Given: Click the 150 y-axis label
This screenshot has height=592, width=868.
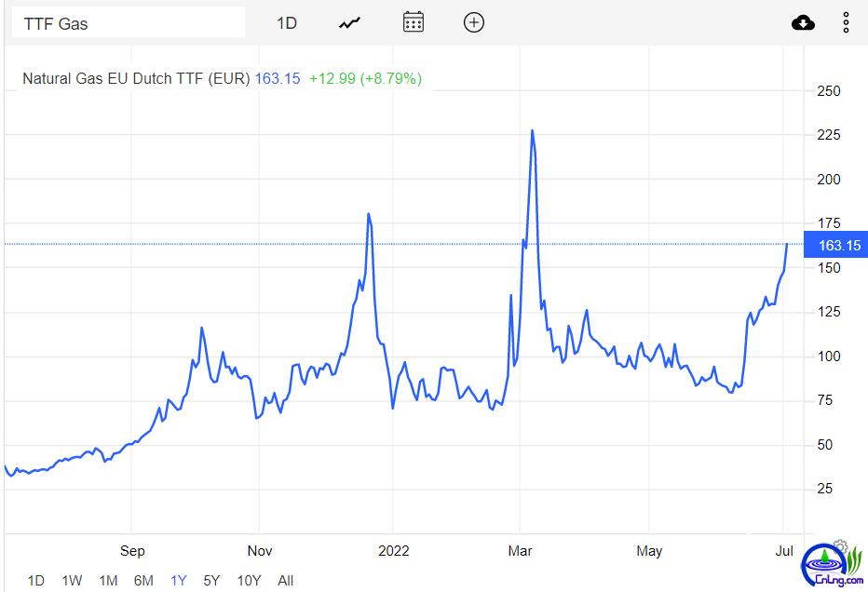Looking at the screenshot, I should (829, 267).
